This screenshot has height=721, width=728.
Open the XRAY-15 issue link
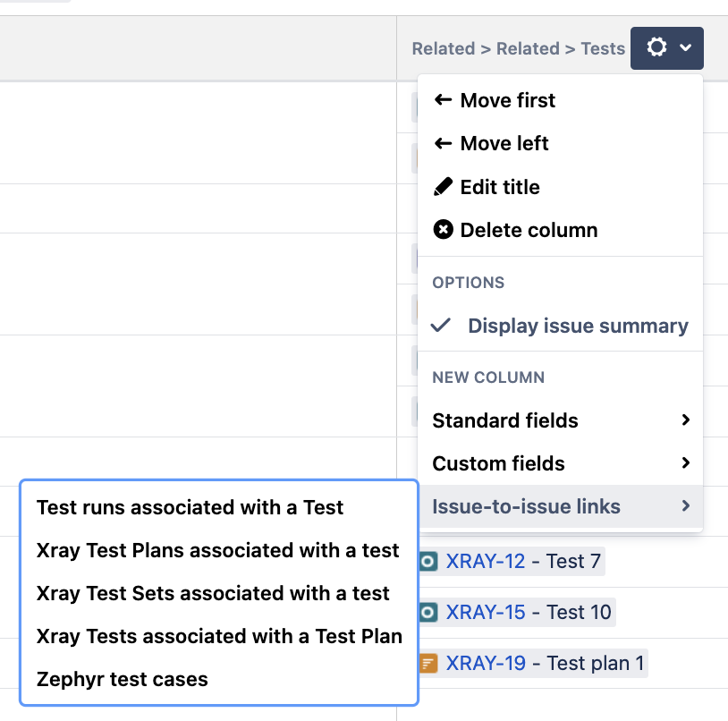[485, 613]
